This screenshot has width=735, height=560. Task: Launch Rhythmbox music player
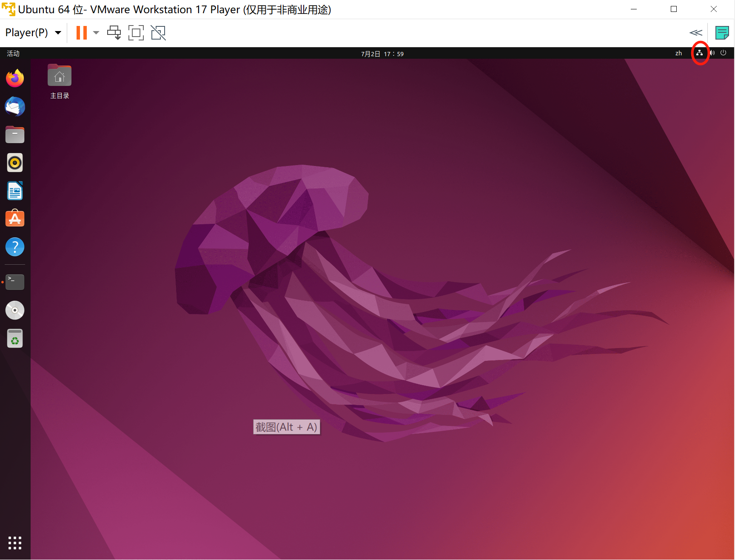[15, 163]
